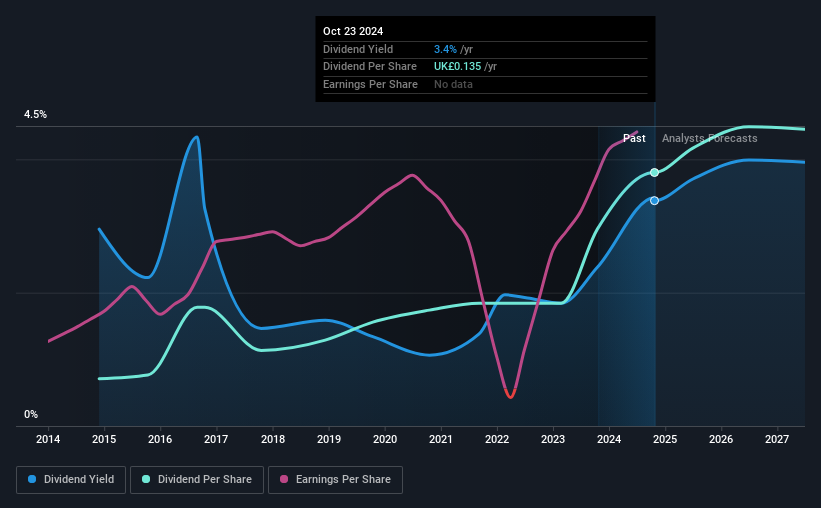Select the blue data point marker on chart
This screenshot has width=821, height=508.
click(654, 201)
